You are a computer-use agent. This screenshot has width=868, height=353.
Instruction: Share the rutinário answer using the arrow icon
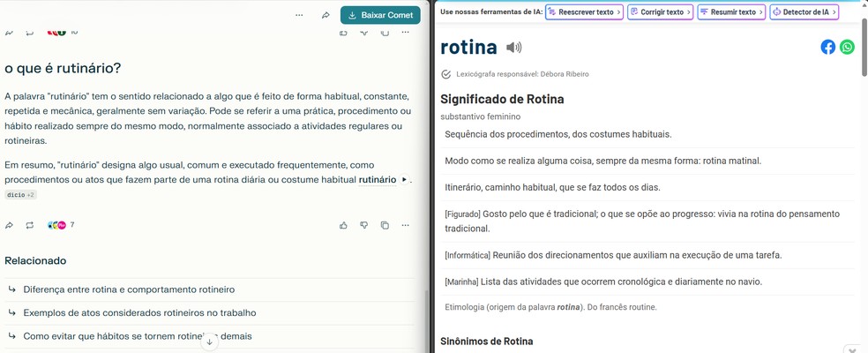click(10, 226)
